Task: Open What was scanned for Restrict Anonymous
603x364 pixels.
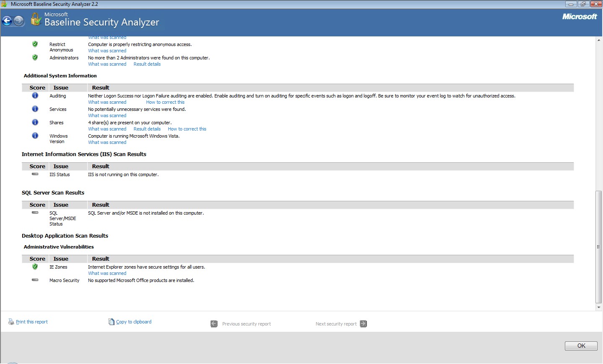Action: [x=107, y=51]
